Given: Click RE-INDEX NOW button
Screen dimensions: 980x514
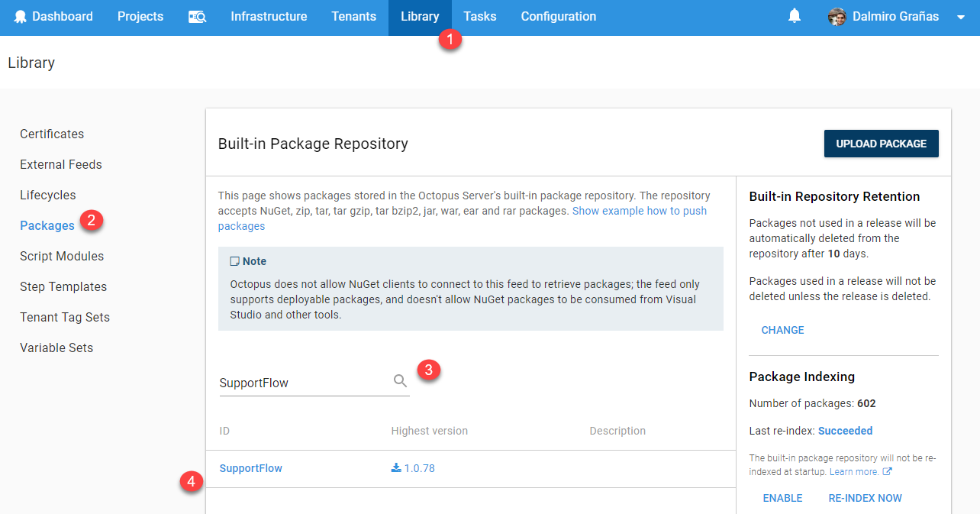Looking at the screenshot, I should 866,498.
